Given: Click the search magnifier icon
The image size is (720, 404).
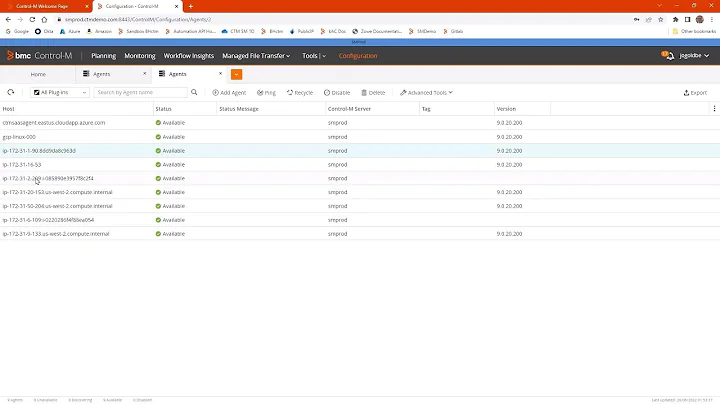Looking at the screenshot, I should pos(194,92).
